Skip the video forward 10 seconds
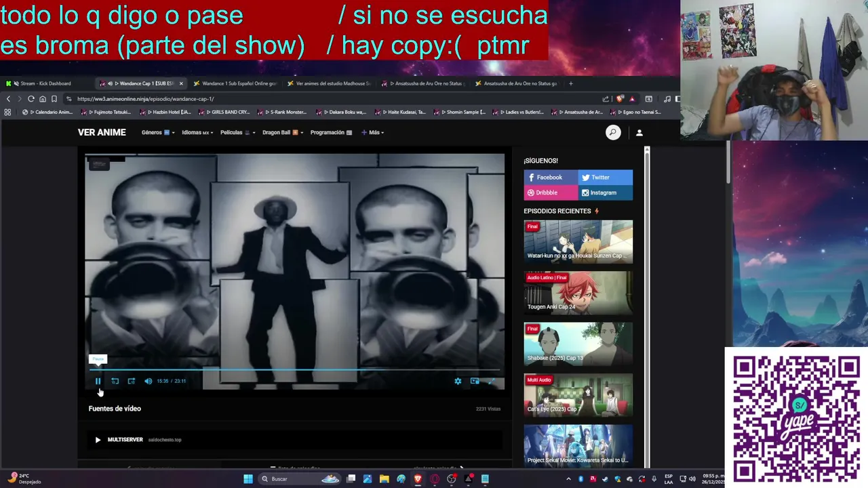Screen dimensions: 868x488 pyautogui.click(x=132, y=381)
